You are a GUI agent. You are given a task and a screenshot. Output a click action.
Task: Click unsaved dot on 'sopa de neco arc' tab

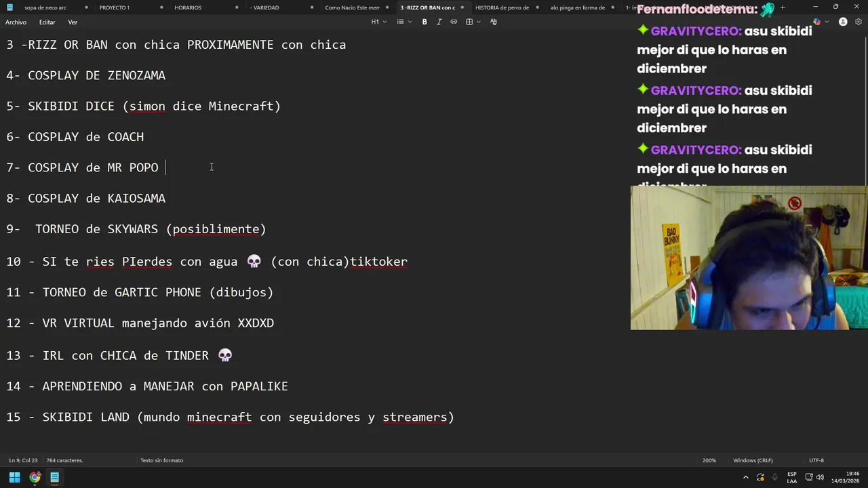point(86,7)
